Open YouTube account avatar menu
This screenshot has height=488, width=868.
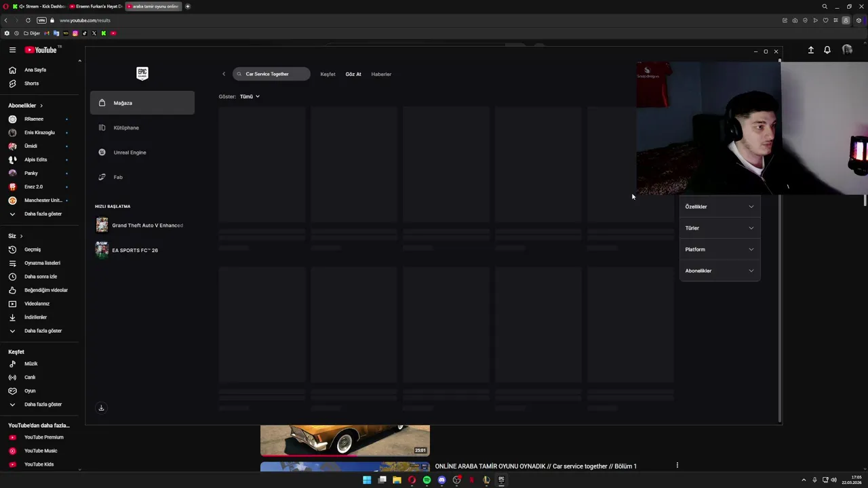click(x=847, y=50)
